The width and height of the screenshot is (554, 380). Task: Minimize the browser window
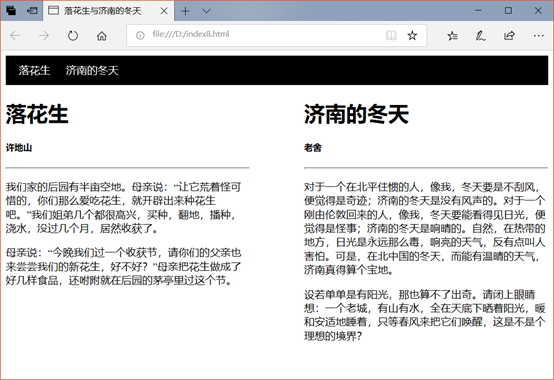(478, 11)
